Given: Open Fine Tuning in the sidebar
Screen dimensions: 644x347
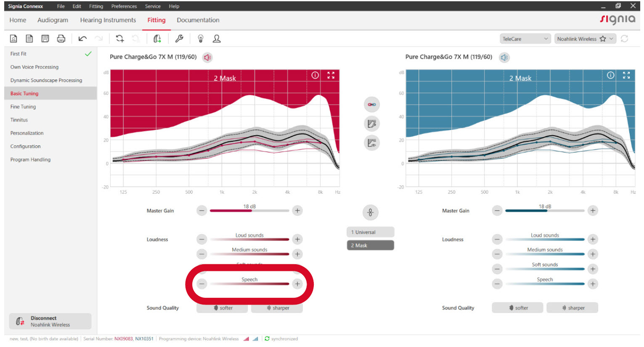Looking at the screenshot, I should pos(50,107).
